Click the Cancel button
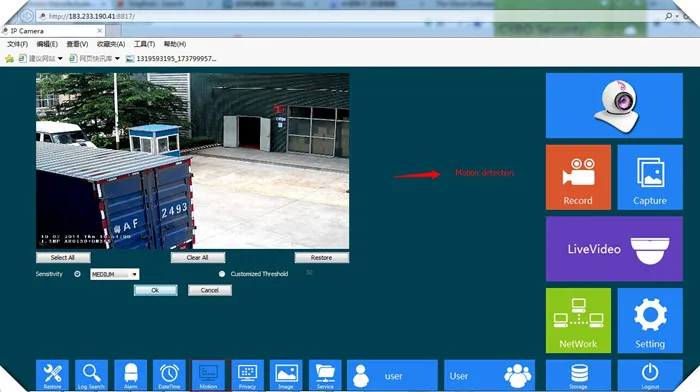 (x=209, y=290)
